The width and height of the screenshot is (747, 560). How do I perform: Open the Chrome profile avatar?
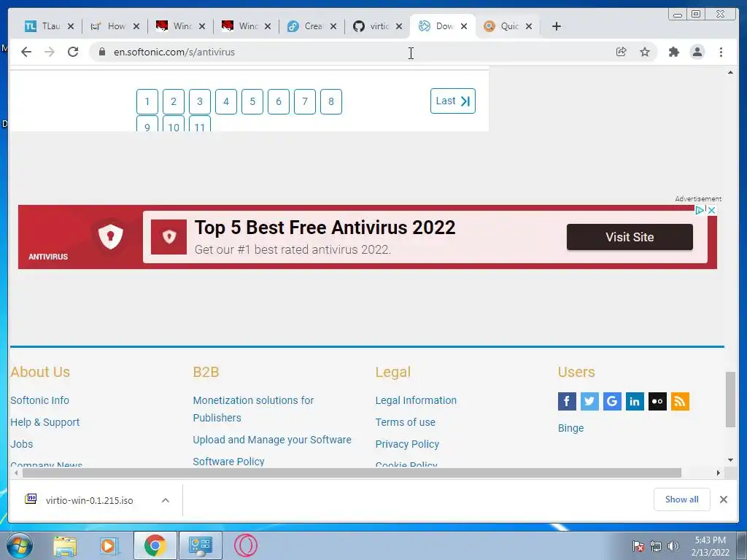tap(697, 52)
